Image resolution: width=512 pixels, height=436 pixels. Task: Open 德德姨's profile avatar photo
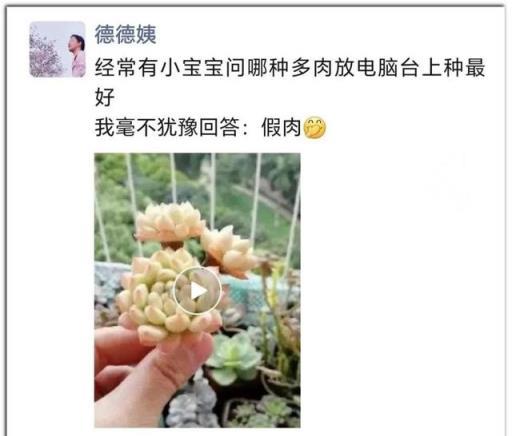coord(57,49)
